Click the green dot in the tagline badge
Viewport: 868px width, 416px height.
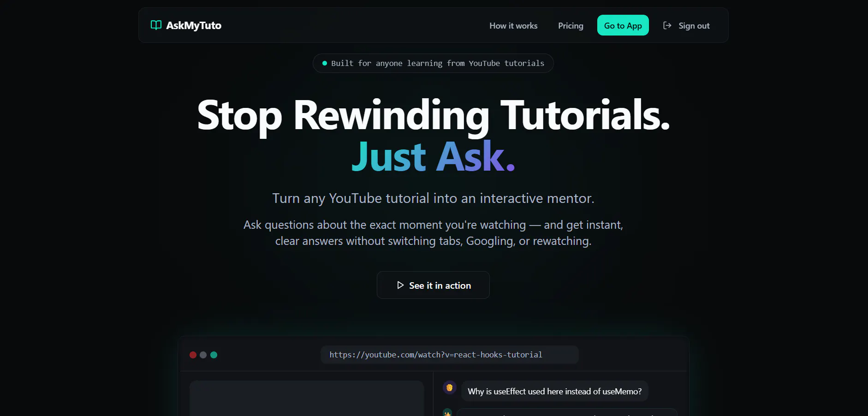pyautogui.click(x=325, y=63)
